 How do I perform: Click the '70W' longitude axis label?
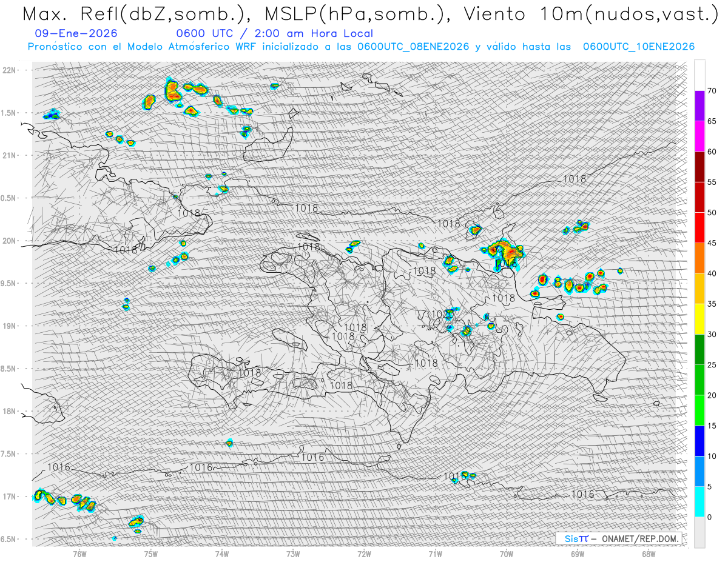pyautogui.click(x=507, y=554)
